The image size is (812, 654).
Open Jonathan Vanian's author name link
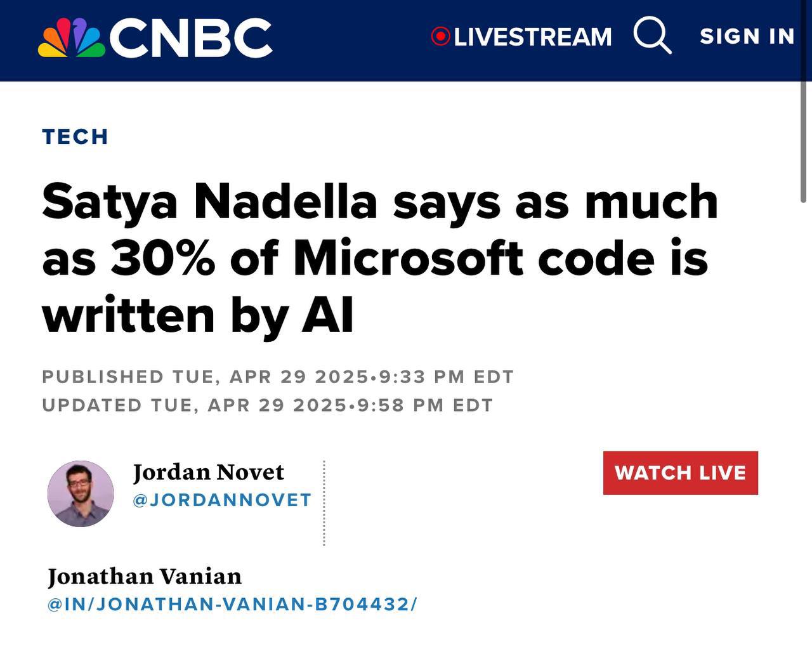(x=145, y=577)
